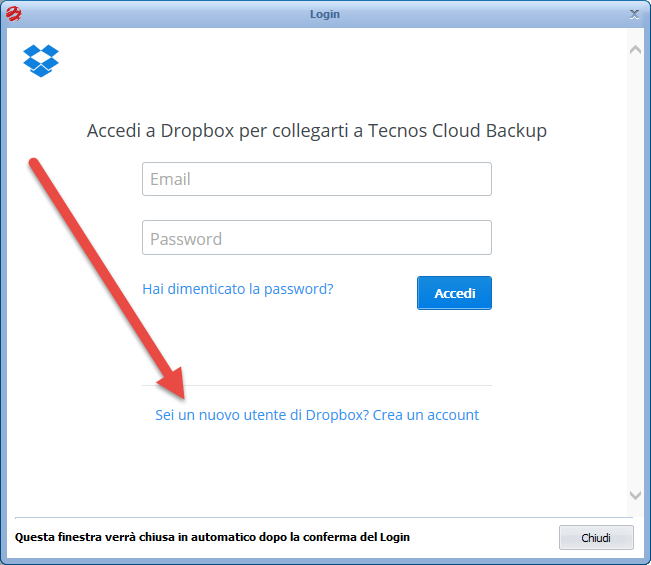
Task: Click the vertical scrollbar track
Action: 635,272
